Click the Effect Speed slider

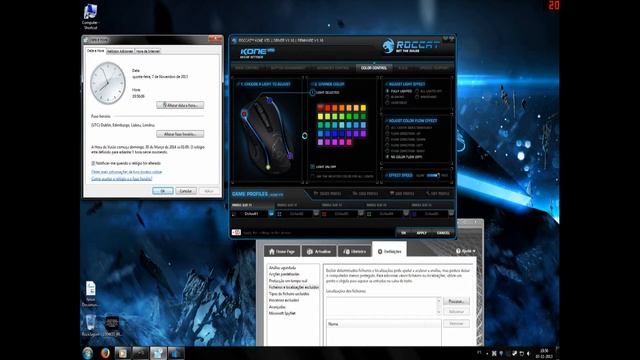pyautogui.click(x=433, y=175)
